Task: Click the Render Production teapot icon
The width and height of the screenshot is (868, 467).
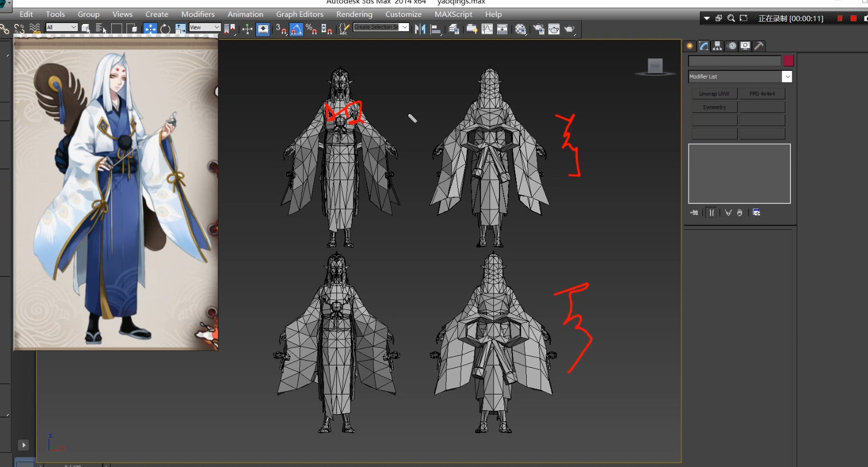Action: (569, 29)
